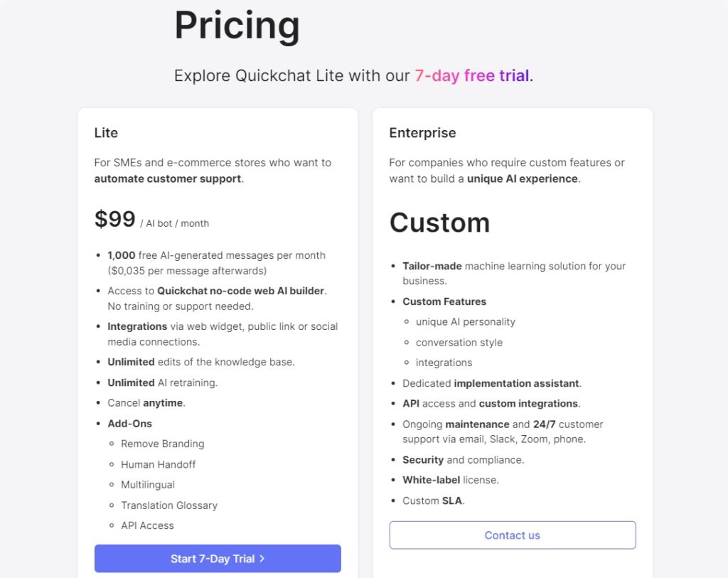728x578 pixels.
Task: Click the Custom SLA list item
Action: click(432, 501)
